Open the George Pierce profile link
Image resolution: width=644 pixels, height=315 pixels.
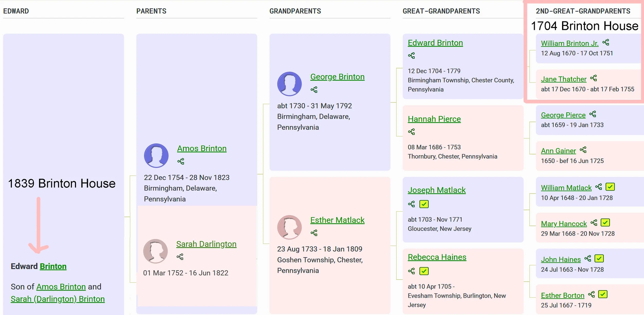click(563, 115)
